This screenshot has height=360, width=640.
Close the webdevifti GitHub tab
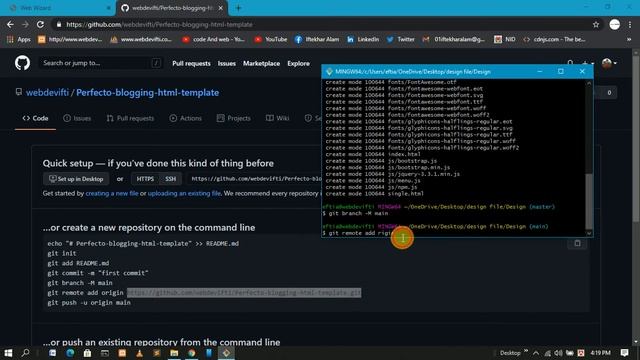pos(220,8)
